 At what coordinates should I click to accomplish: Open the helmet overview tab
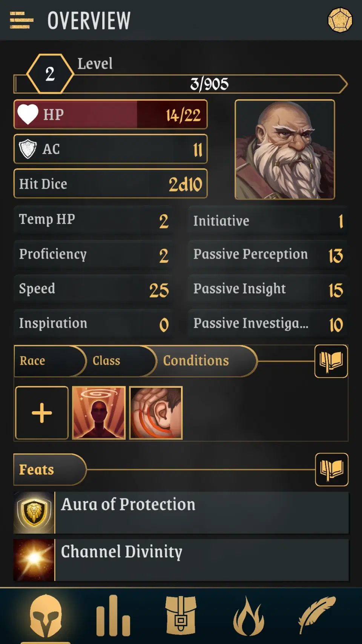coord(46,616)
